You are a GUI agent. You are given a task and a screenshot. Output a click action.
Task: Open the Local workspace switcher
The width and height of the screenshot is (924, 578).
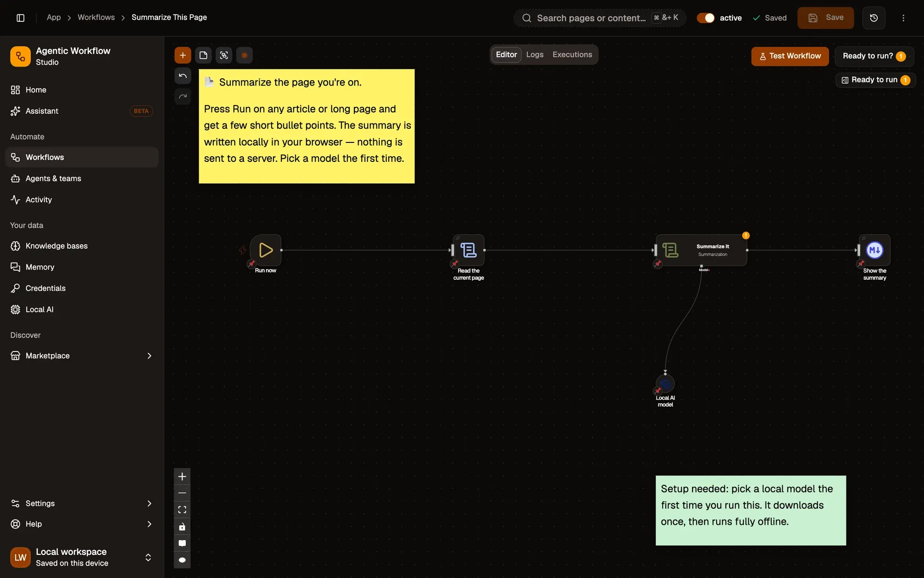click(x=81, y=557)
